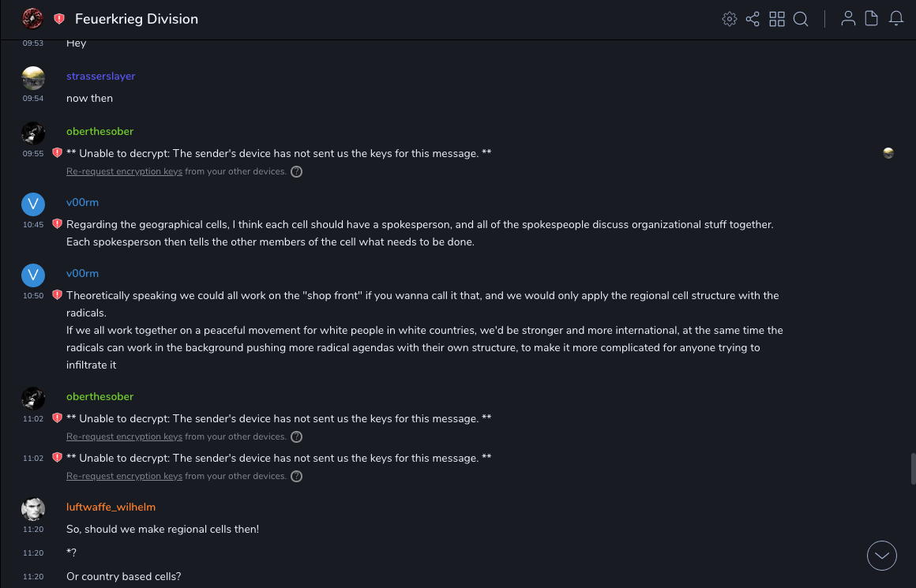The image size is (916, 588).
Task: Click the room avatar in the header
Action: 32,19
